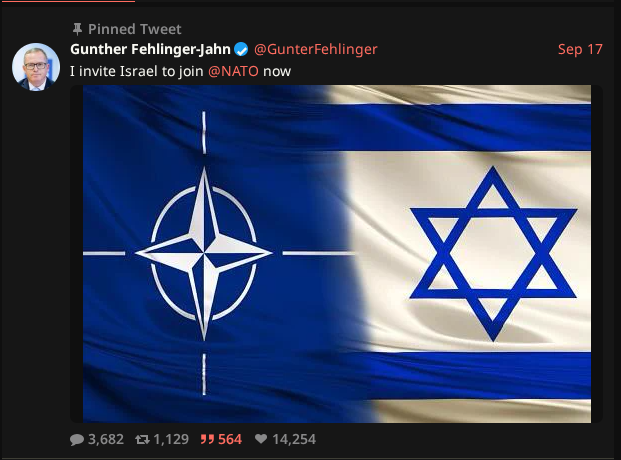Click the pin icon beside Pinned Tweet
Image resolution: width=621 pixels, height=460 pixels.
click(77, 29)
